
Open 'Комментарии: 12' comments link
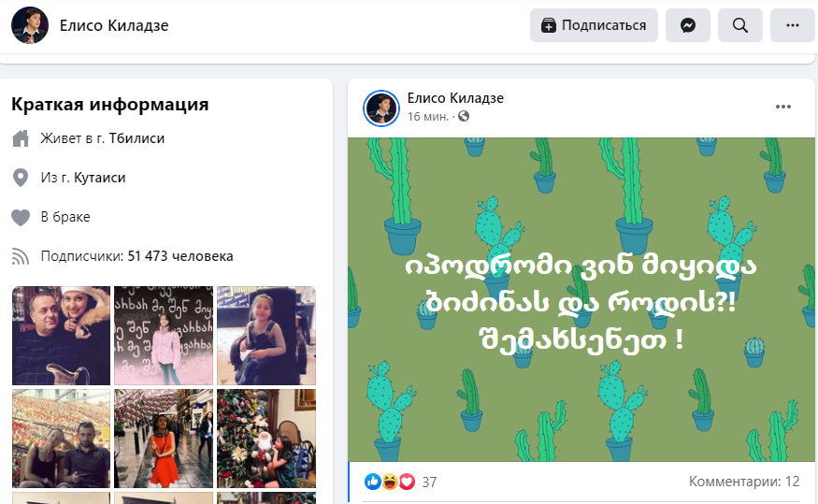(x=744, y=481)
